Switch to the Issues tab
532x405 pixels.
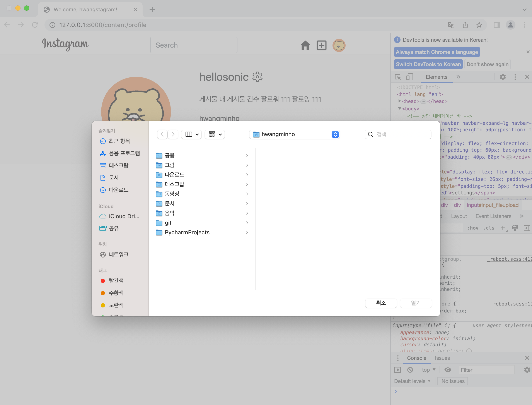442,358
